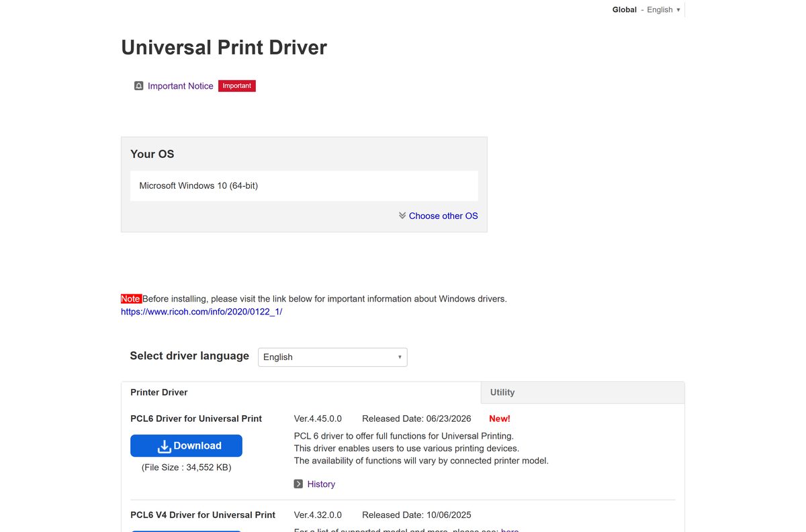This screenshot has height=532, width=806.
Task: Click the bell icon beside Important Notice
Action: [x=139, y=86]
